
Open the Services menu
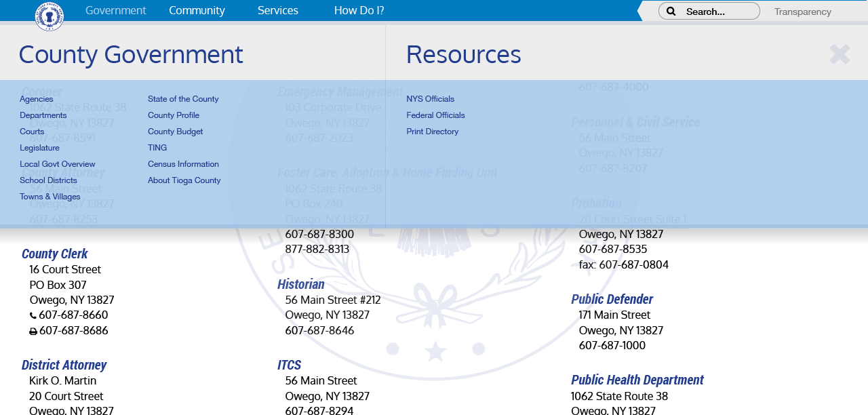point(278,10)
